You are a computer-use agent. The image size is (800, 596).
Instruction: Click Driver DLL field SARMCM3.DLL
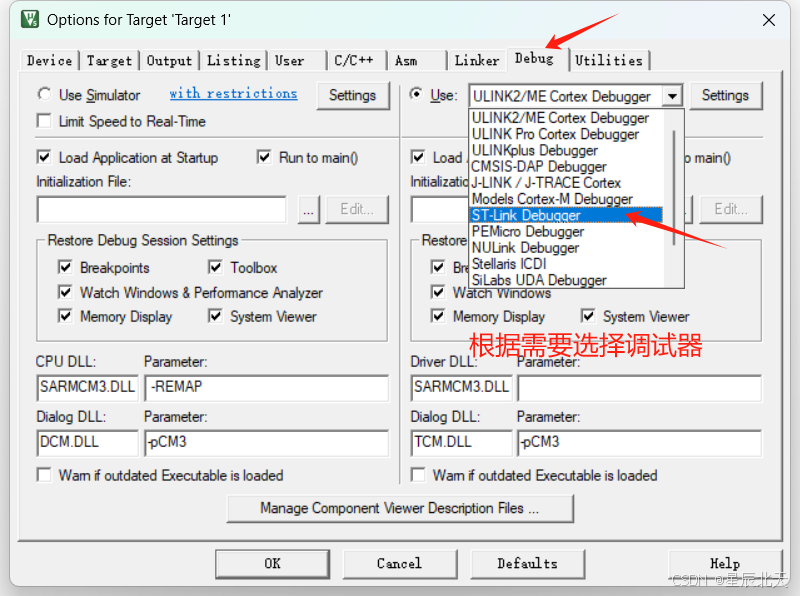[x=462, y=387]
